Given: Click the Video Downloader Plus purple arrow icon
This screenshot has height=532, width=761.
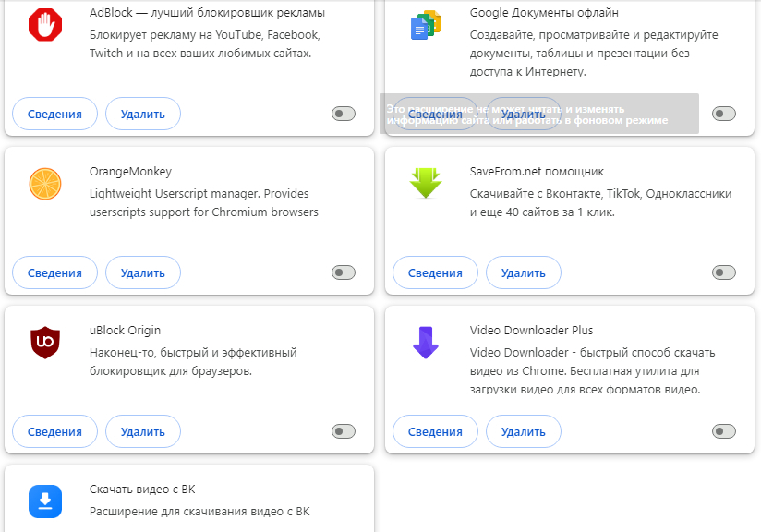Looking at the screenshot, I should [425, 343].
